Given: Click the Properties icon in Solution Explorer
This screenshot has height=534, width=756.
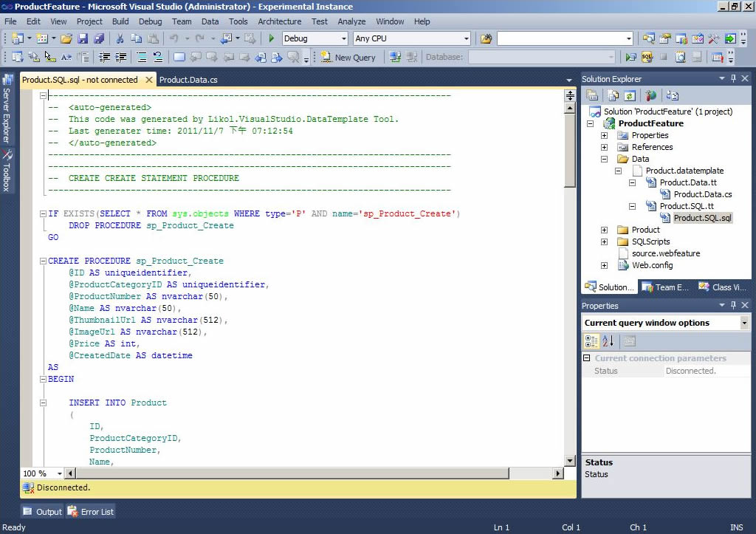Looking at the screenshot, I should coord(592,95).
